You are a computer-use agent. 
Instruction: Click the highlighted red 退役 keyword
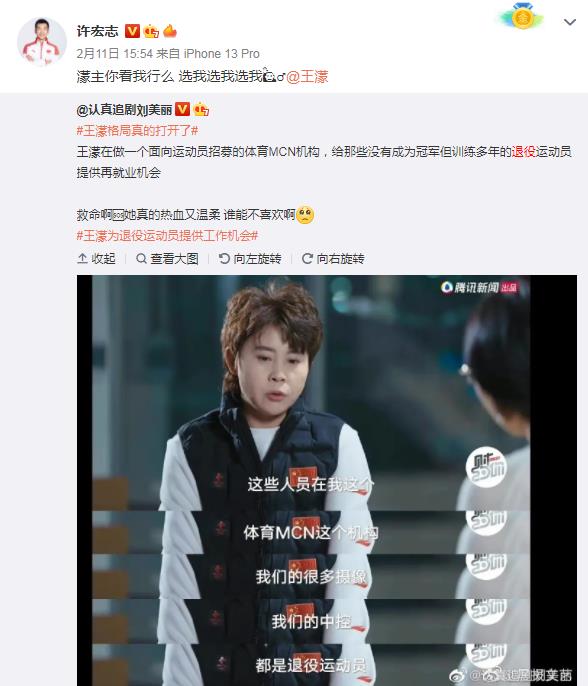[524, 152]
